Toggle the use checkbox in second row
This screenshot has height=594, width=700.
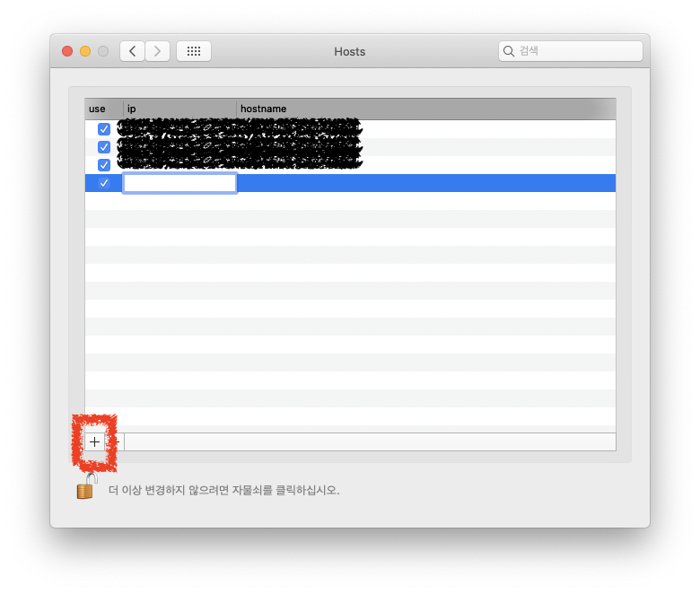104,147
